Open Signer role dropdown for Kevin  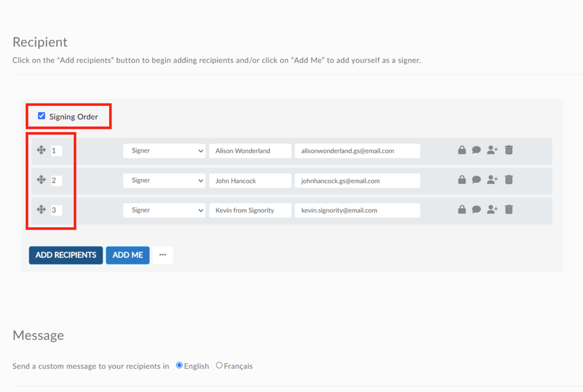click(x=164, y=210)
